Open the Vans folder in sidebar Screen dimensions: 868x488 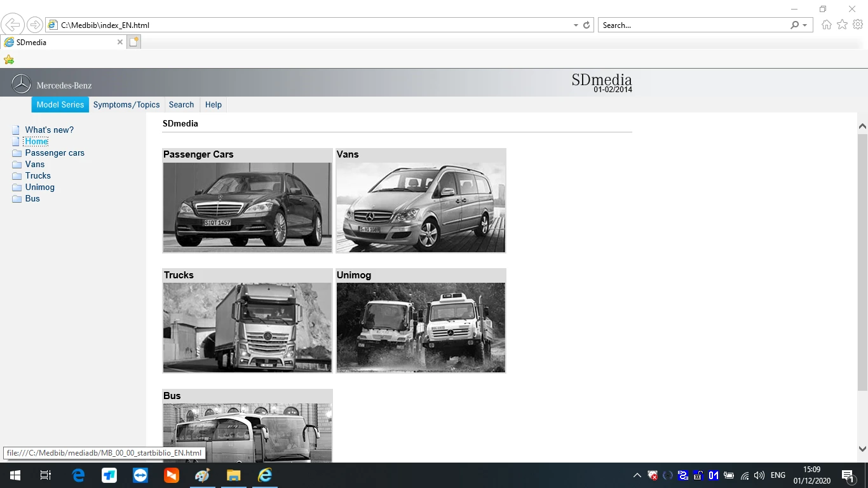click(35, 164)
